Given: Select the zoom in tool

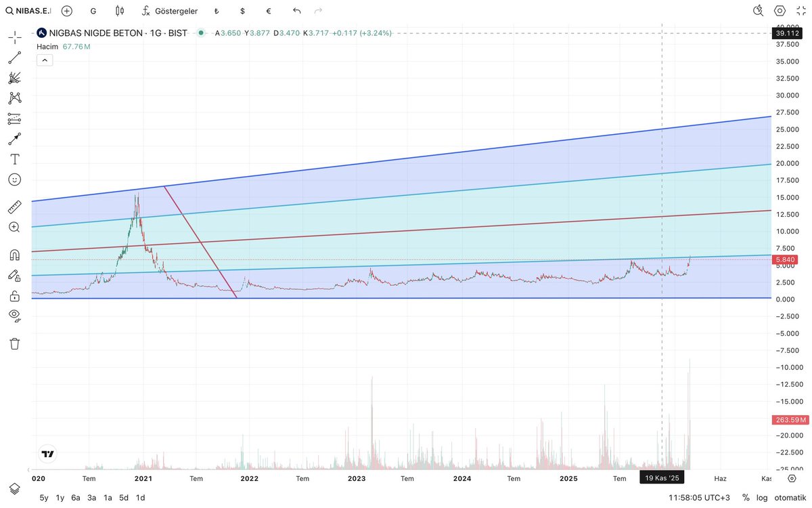Looking at the screenshot, I should tap(15, 227).
